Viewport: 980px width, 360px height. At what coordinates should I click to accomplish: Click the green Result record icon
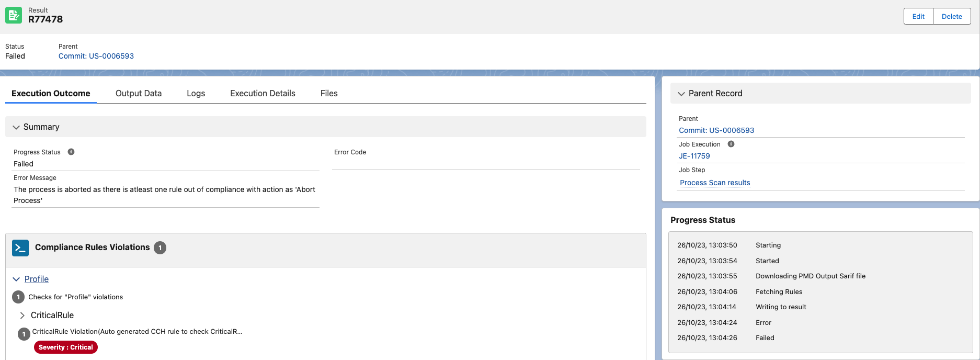click(x=14, y=15)
